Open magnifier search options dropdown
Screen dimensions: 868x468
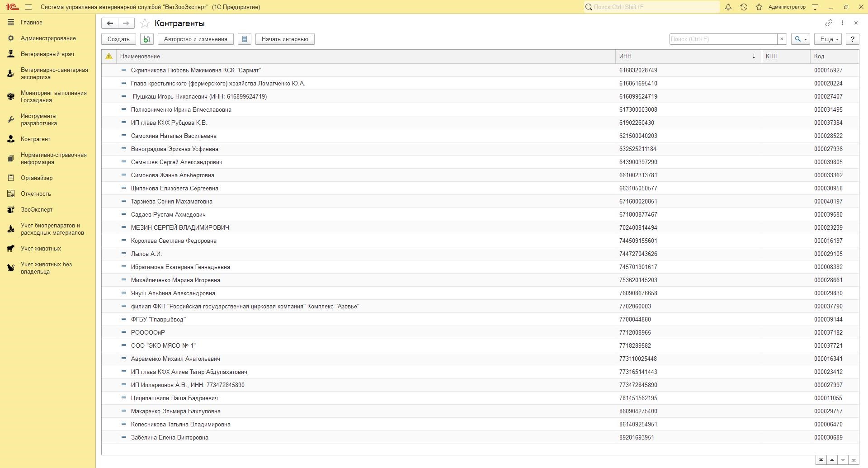click(800, 39)
